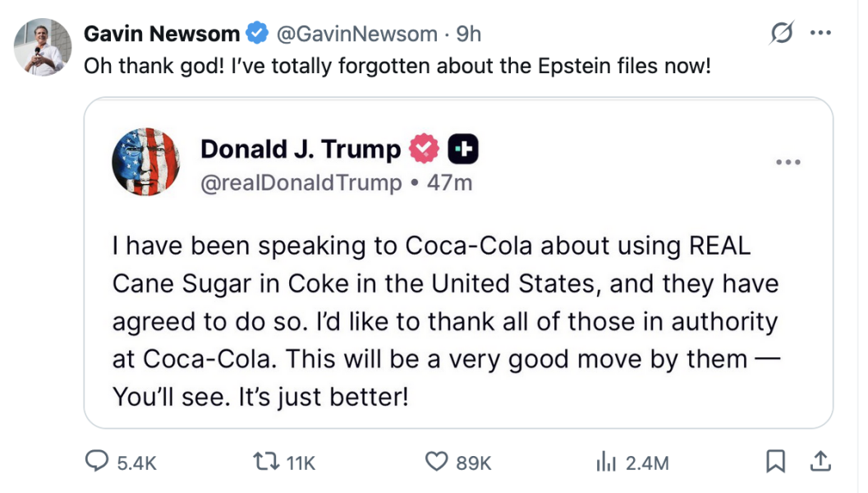Screen dimensions: 868x493
Task: Like the tweet using the heart icon
Action: click(x=435, y=462)
